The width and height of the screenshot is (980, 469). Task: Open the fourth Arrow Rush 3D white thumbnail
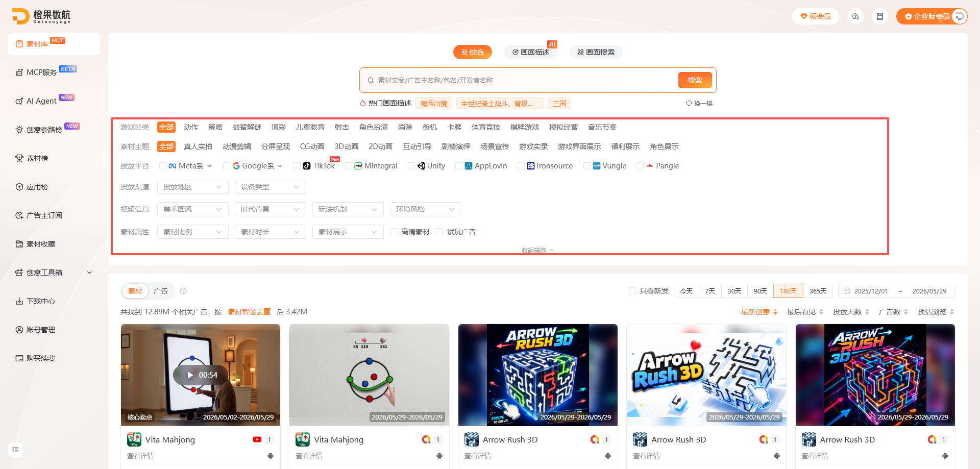coord(706,375)
